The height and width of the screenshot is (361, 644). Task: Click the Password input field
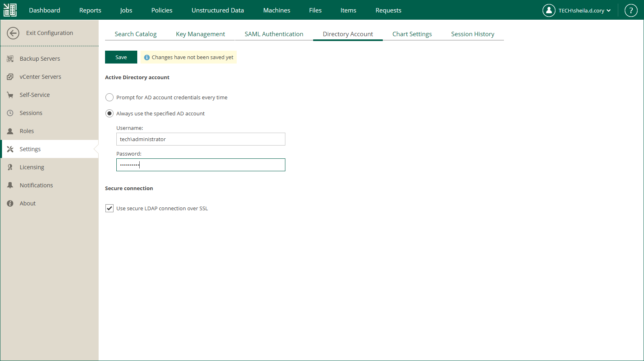(201, 165)
